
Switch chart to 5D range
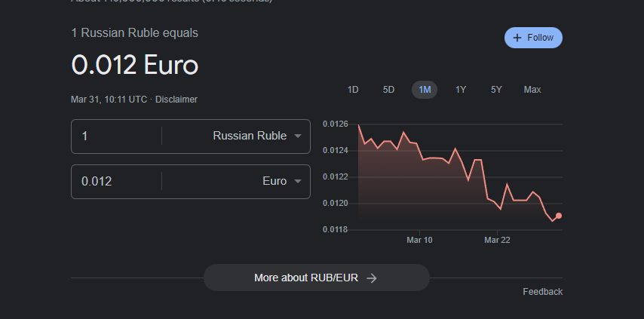[388, 90]
